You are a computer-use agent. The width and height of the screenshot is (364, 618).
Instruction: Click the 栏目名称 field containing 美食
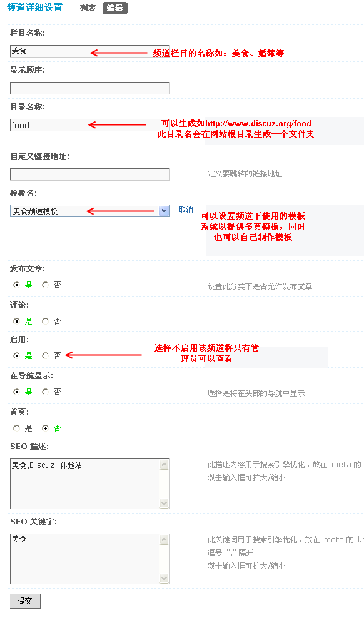[90, 51]
